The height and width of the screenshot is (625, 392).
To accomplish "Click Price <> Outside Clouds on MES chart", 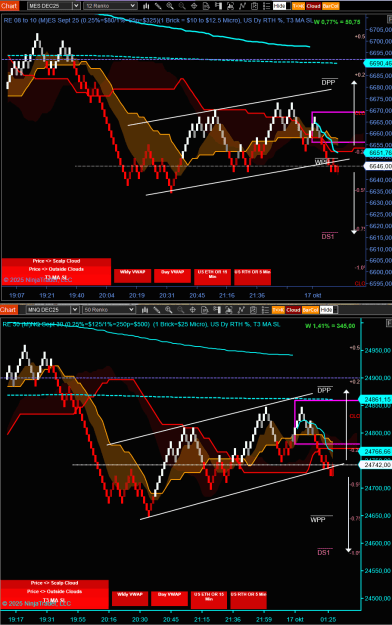I will coord(56,269).
